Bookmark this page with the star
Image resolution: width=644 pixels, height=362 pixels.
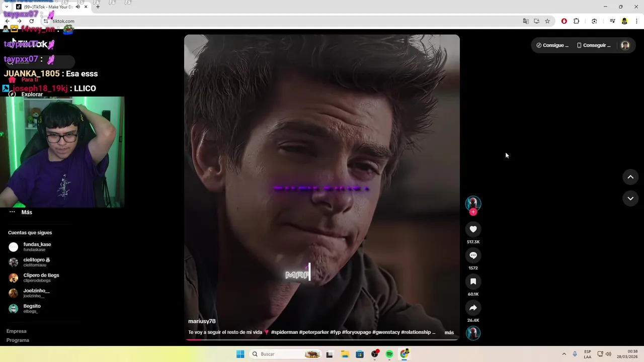547,21
